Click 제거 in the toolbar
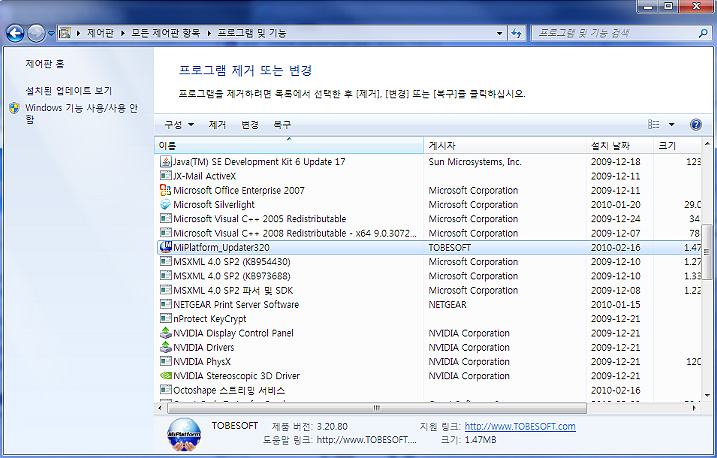Viewport: 717px width, 458px height. pyautogui.click(x=217, y=125)
